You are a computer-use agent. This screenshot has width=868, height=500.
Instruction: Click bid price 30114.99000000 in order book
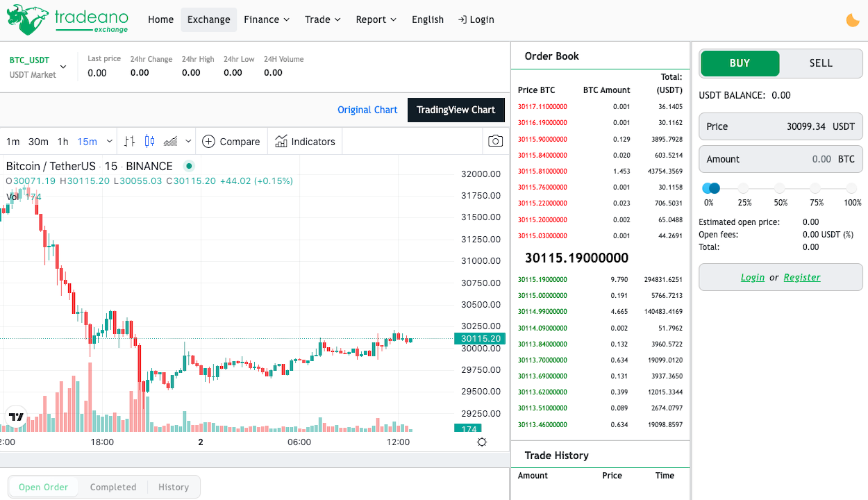pyautogui.click(x=542, y=312)
